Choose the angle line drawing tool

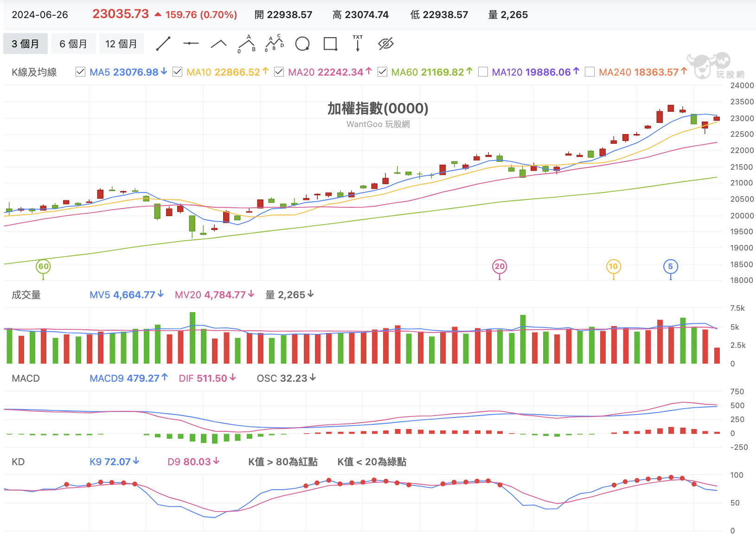pyautogui.click(x=219, y=44)
